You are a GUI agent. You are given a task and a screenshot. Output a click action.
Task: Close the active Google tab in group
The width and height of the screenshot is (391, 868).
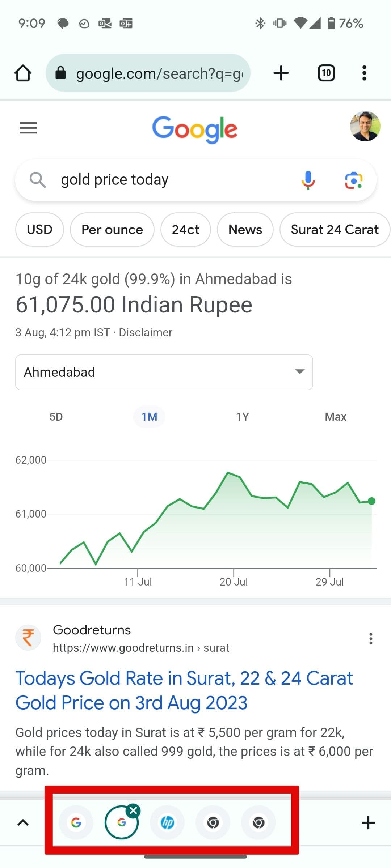pyautogui.click(x=134, y=810)
